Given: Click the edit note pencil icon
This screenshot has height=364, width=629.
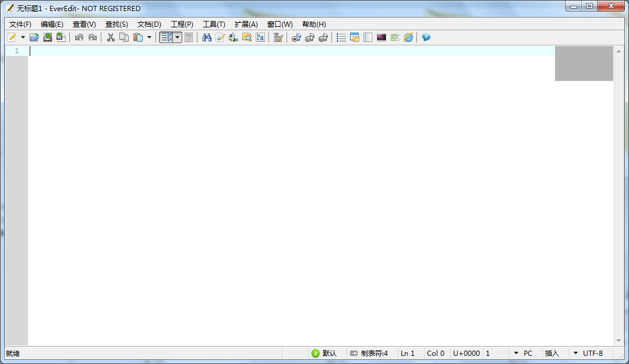Looking at the screenshot, I should tap(220, 37).
